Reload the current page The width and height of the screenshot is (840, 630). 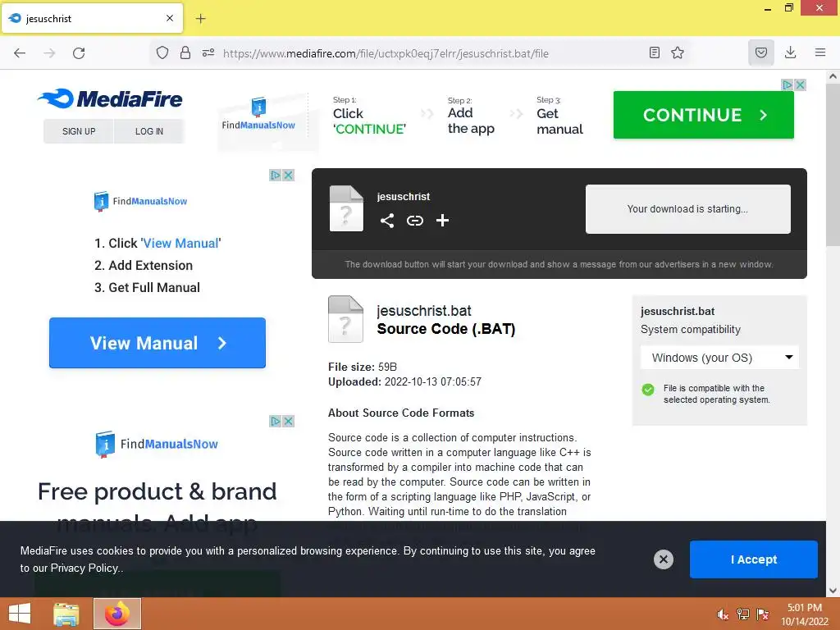[79, 53]
